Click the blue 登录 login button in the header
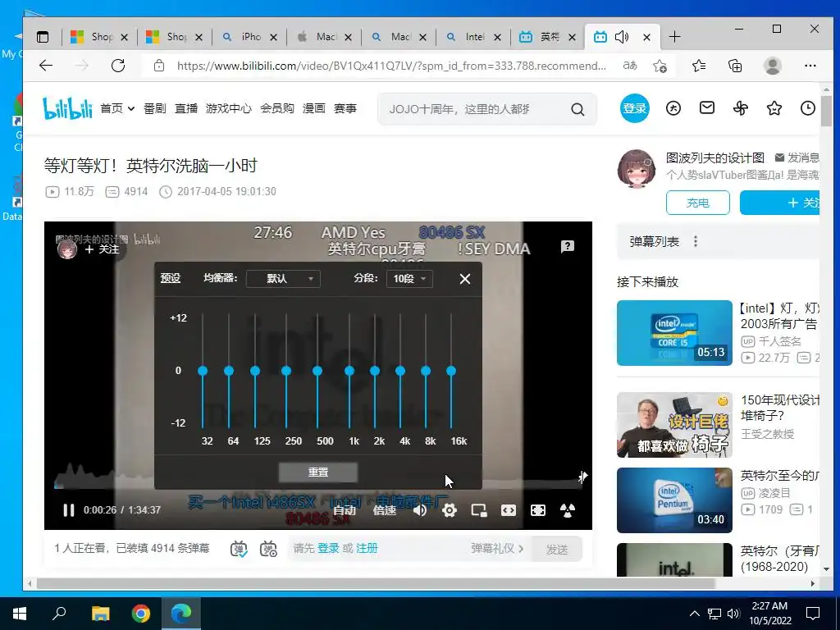 coord(635,108)
